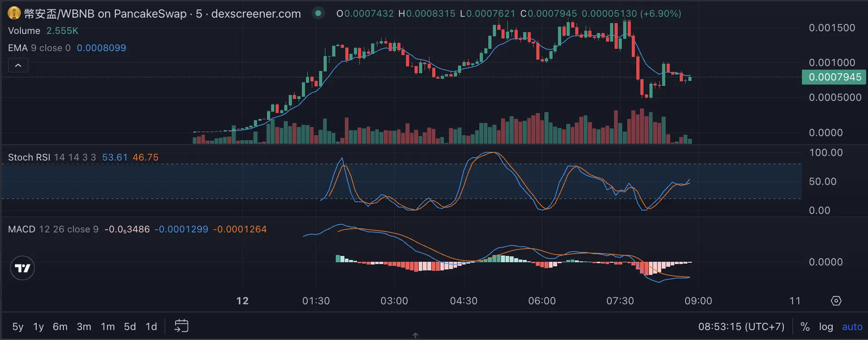Click the 09:00 time axis label
The height and width of the screenshot is (340, 868).
tap(698, 301)
